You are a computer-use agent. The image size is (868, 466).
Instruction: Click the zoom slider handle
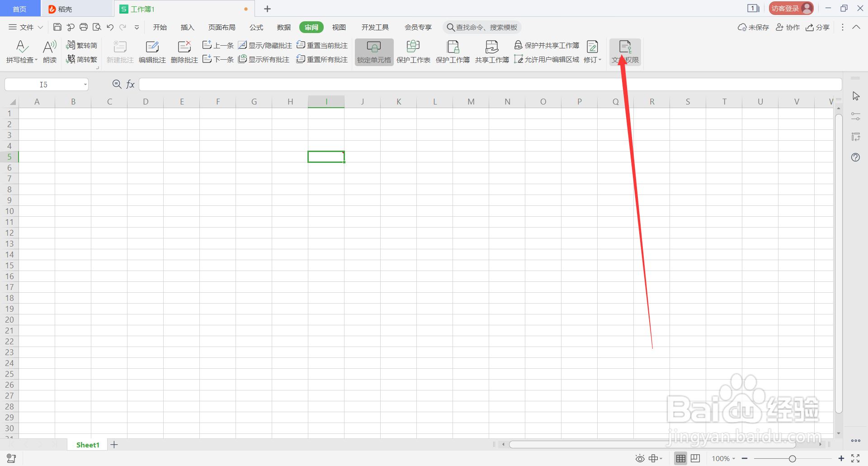tap(793, 458)
